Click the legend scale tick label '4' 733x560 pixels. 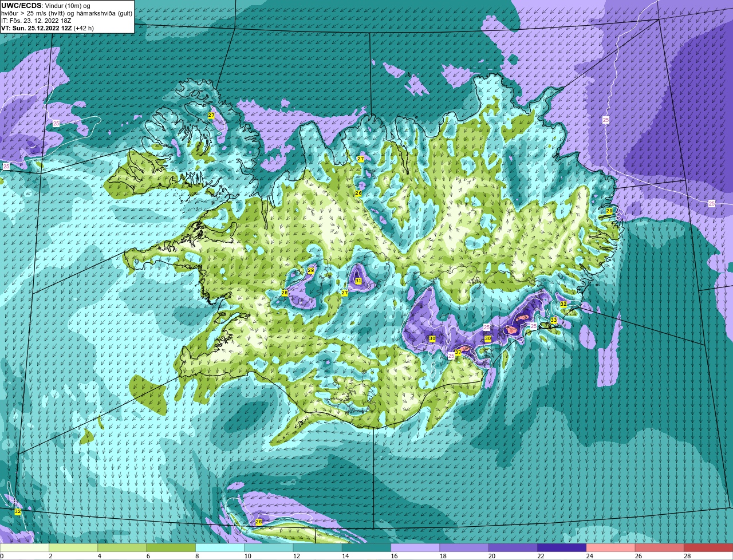tap(99, 556)
